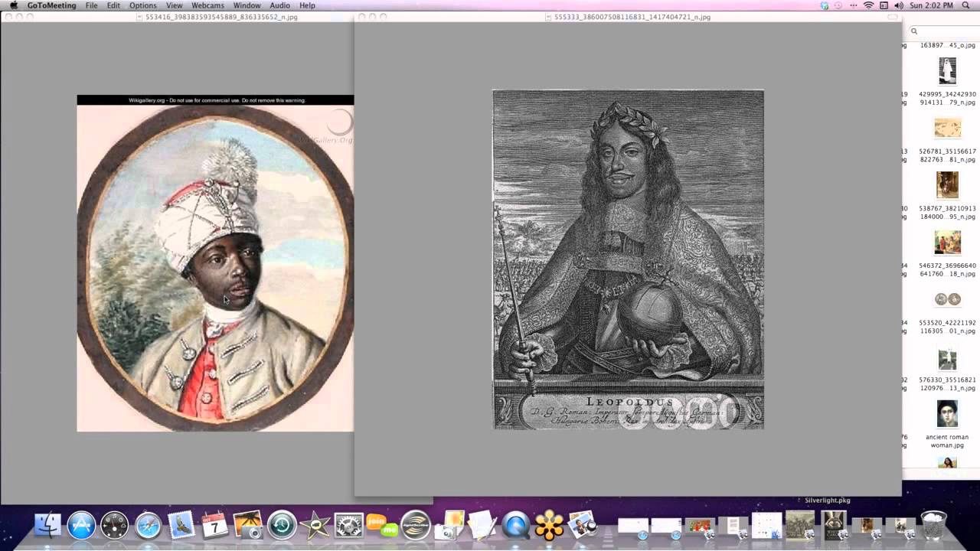This screenshot has width=980, height=551.
Task: Open the Audio menu
Action: (280, 5)
